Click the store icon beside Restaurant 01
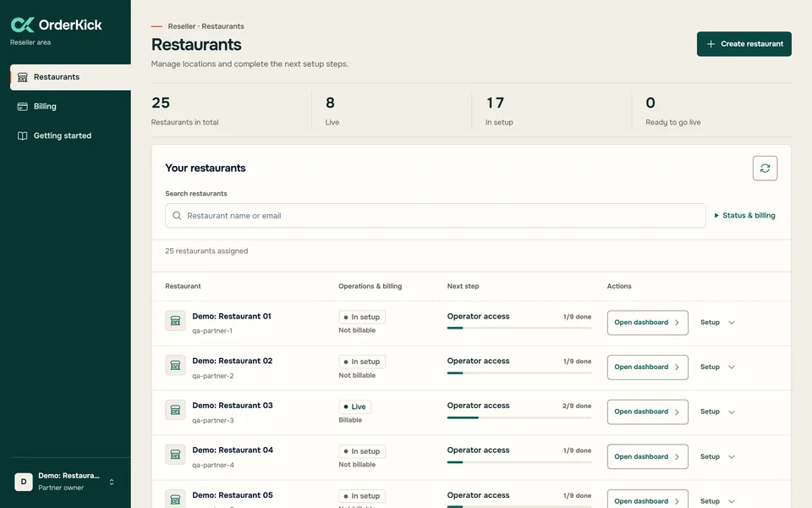812x508 pixels. 175,320
